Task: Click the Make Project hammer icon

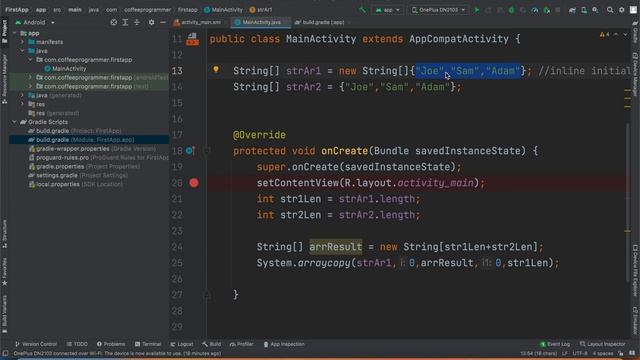Action: [362, 10]
